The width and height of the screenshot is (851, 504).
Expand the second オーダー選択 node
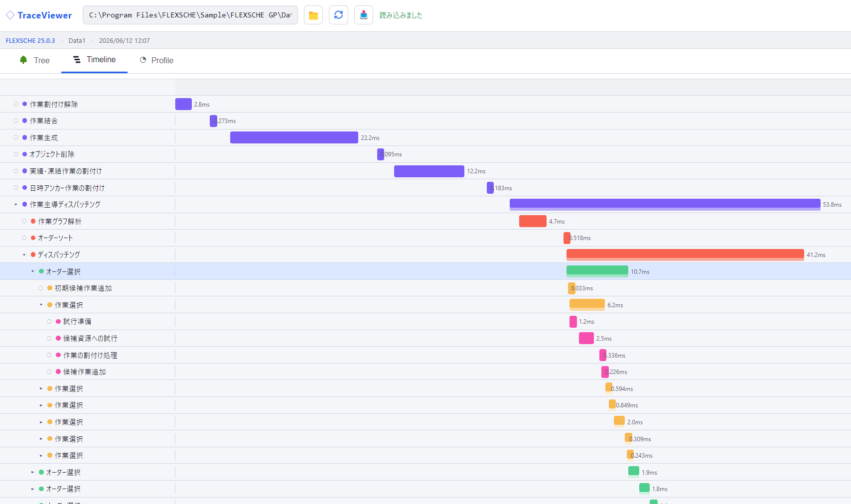point(33,472)
